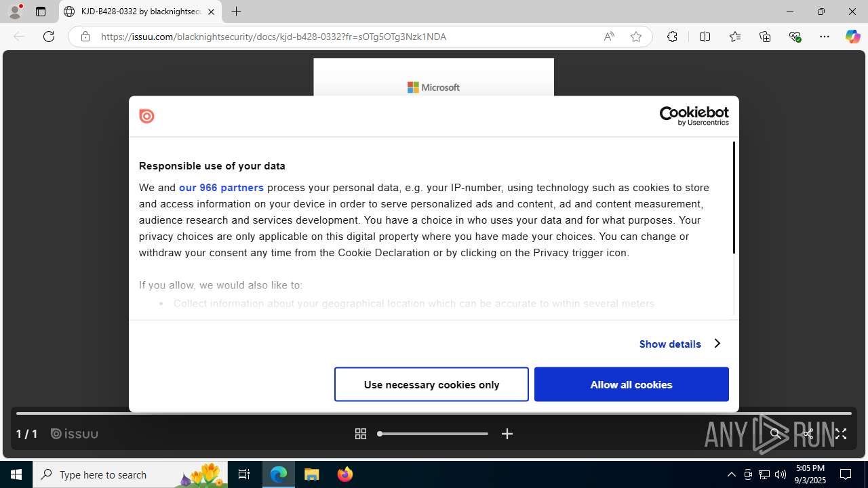The width and height of the screenshot is (868, 488).
Task: Open the Favorites list icon
Action: 735,37
